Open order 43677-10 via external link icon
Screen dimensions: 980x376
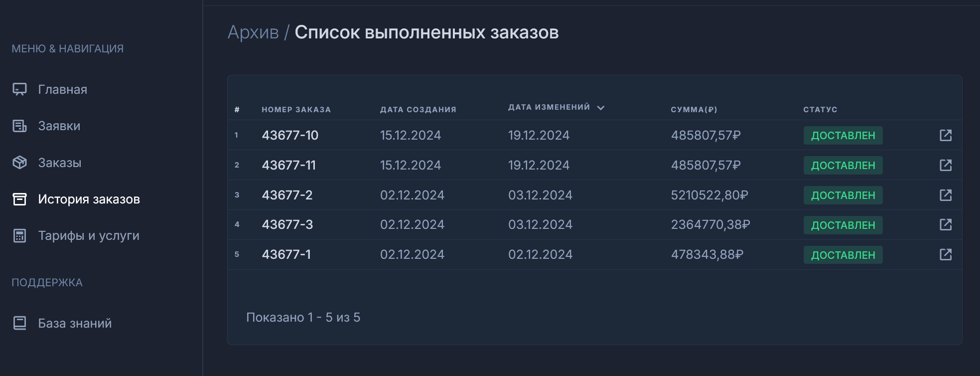[945, 135]
